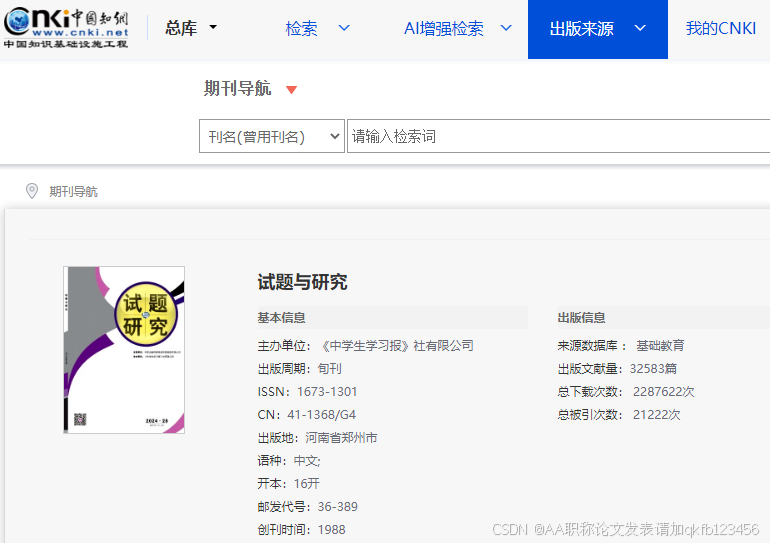The image size is (770, 543).
Task: Open the 试题与研究 journal cover thumbnail
Action: click(124, 350)
